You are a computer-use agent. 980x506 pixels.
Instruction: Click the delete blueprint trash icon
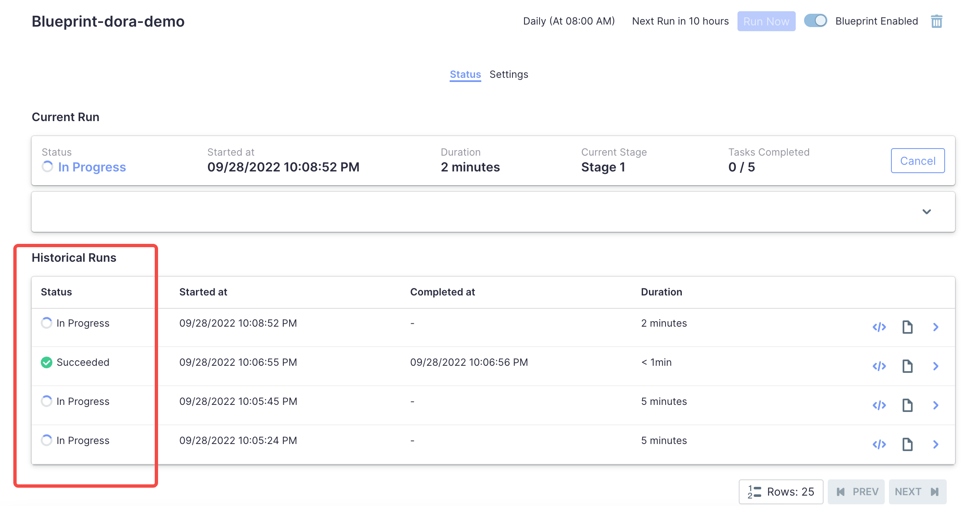click(936, 21)
